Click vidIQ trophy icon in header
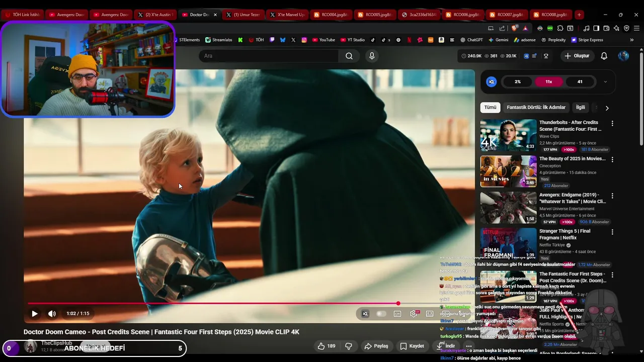644x362 pixels. [x=546, y=56]
